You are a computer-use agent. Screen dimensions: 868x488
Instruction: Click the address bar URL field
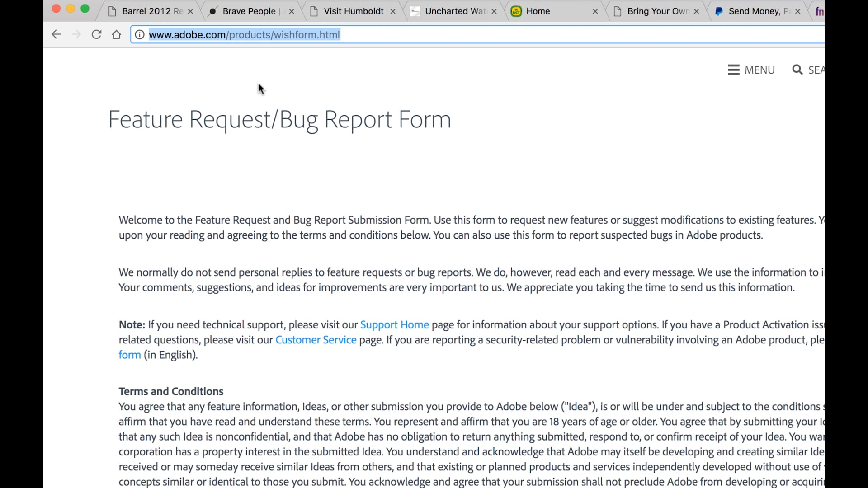[x=477, y=35]
